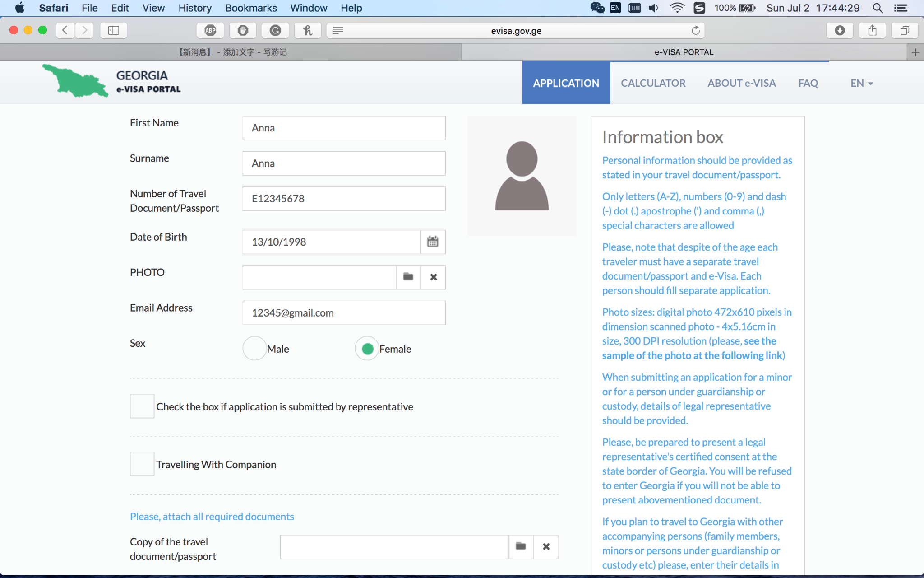Open the EN input source menu bar item
924x578 pixels.
pos(615,8)
